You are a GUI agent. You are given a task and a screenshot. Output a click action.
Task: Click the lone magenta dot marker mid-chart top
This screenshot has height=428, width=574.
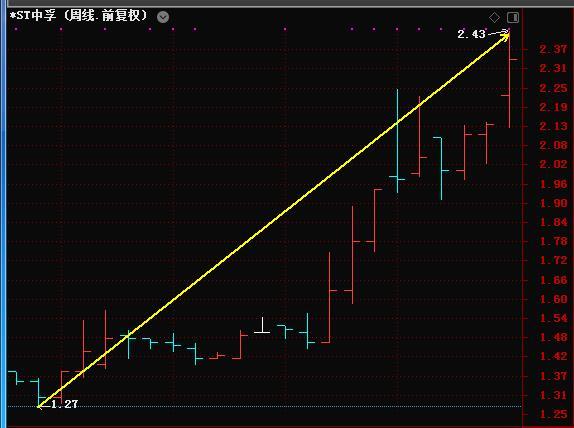(285, 29)
